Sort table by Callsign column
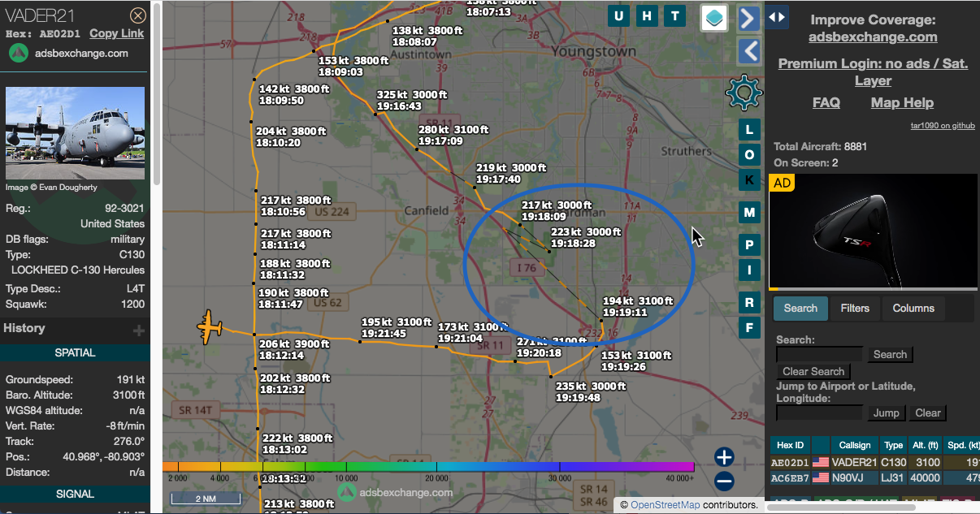 tap(855, 445)
